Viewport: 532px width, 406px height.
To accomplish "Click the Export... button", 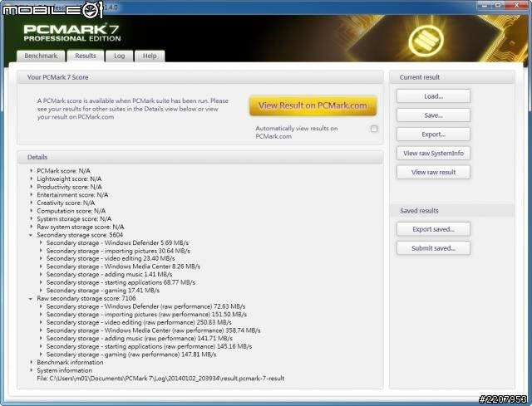I will (433, 135).
